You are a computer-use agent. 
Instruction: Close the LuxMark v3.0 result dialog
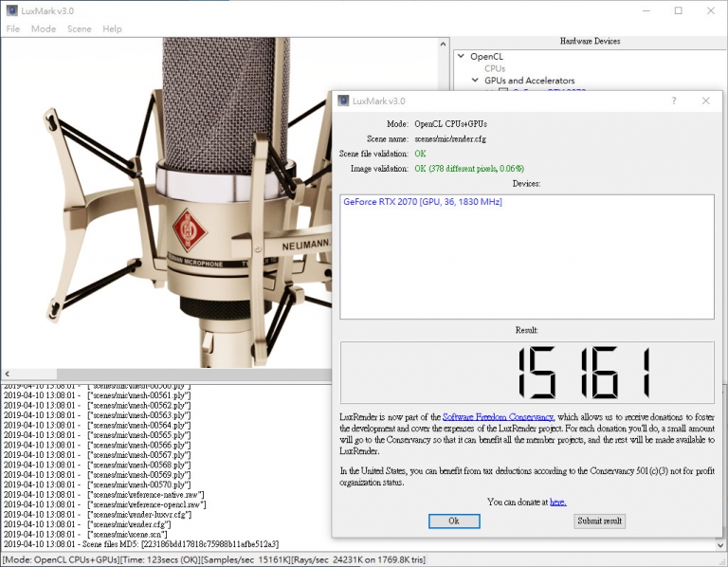[x=705, y=101]
